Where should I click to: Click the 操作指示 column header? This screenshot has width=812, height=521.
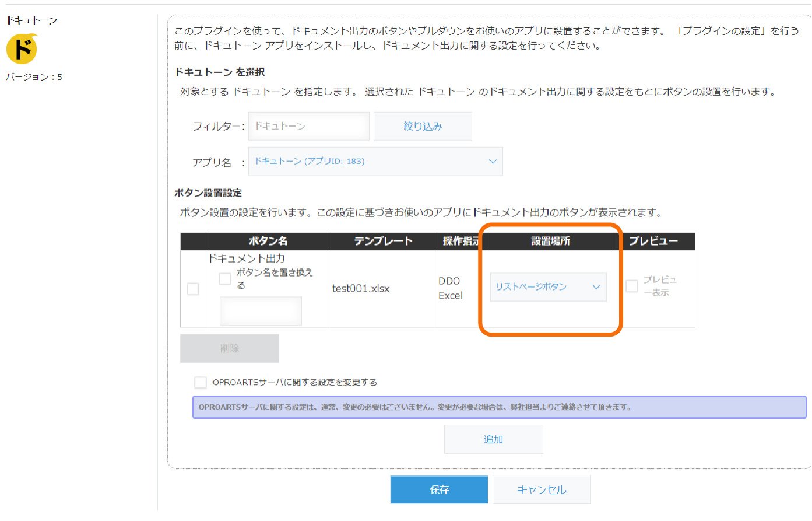pos(461,241)
